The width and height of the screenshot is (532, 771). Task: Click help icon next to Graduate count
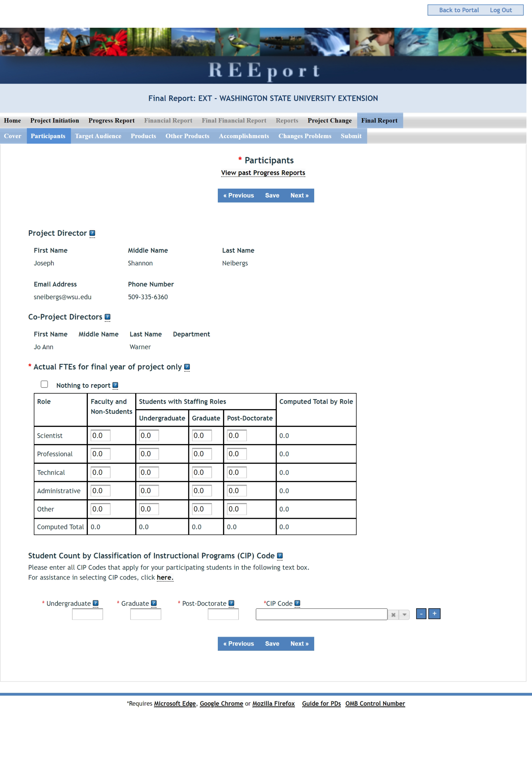[154, 603]
